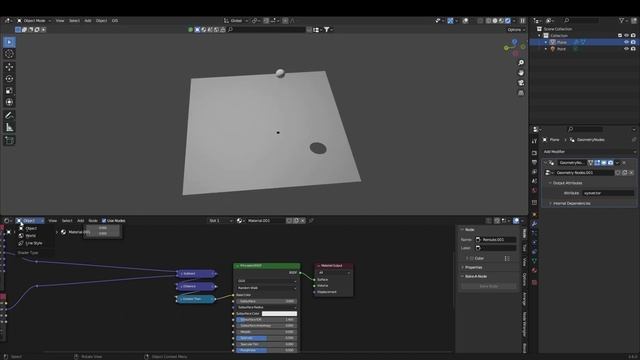Open the 3D viewport View menu
Screen dimensions: 640x360
[x=60, y=20]
